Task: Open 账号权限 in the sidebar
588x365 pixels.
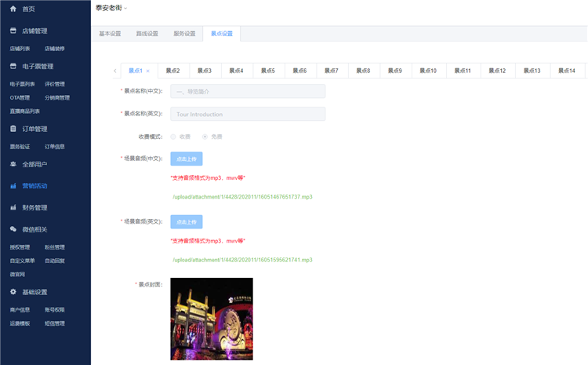Action: click(55, 310)
